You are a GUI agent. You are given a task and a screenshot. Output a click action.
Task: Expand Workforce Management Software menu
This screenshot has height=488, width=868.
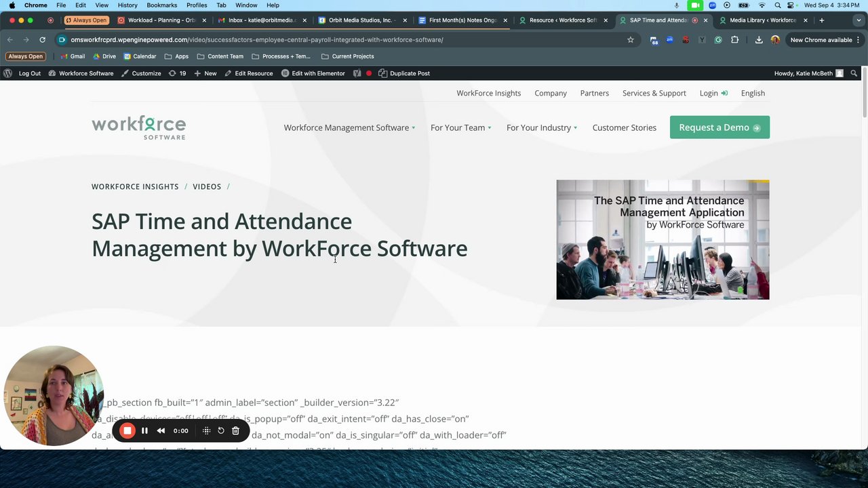[x=349, y=127]
